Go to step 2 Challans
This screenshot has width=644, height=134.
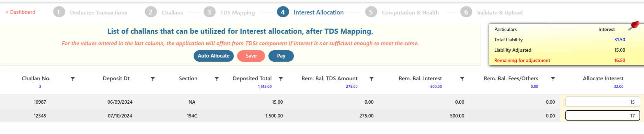click(x=164, y=12)
